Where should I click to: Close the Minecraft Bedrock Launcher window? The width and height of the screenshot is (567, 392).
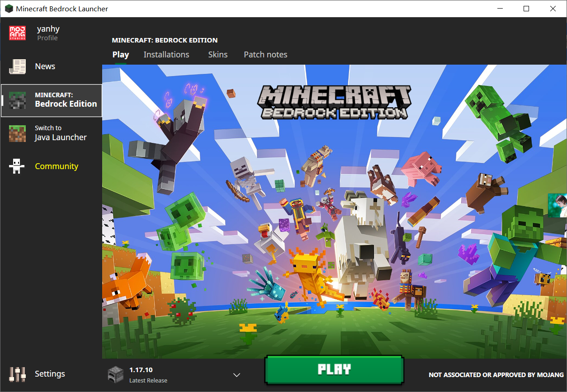[553, 9]
